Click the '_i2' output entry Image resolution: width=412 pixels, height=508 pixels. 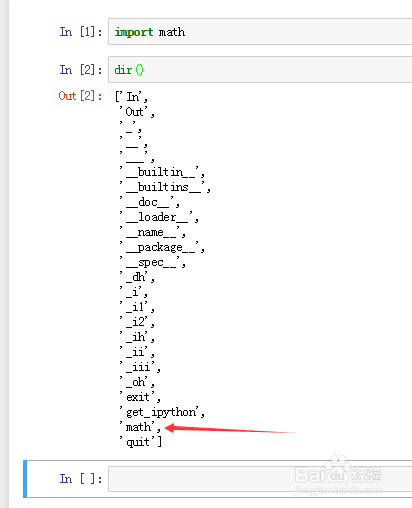pyautogui.click(x=136, y=322)
